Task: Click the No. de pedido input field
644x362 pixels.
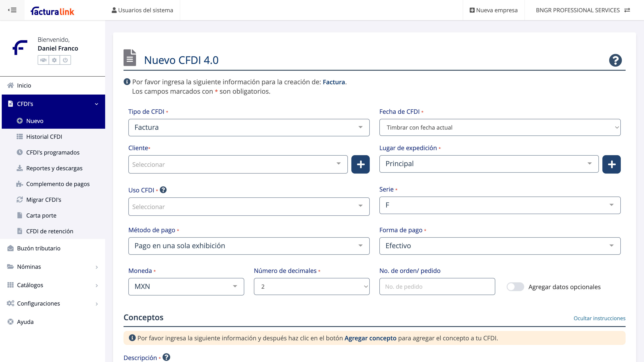Action: (x=437, y=286)
